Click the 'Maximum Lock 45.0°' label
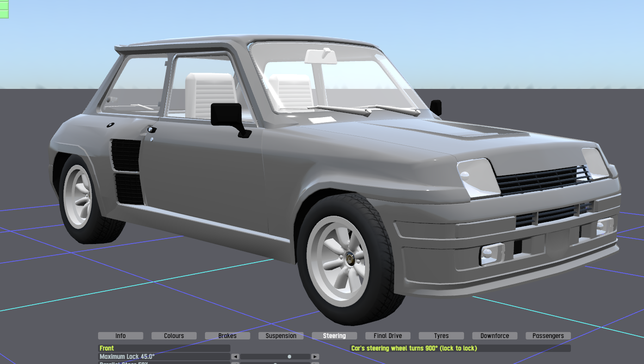 click(x=127, y=357)
